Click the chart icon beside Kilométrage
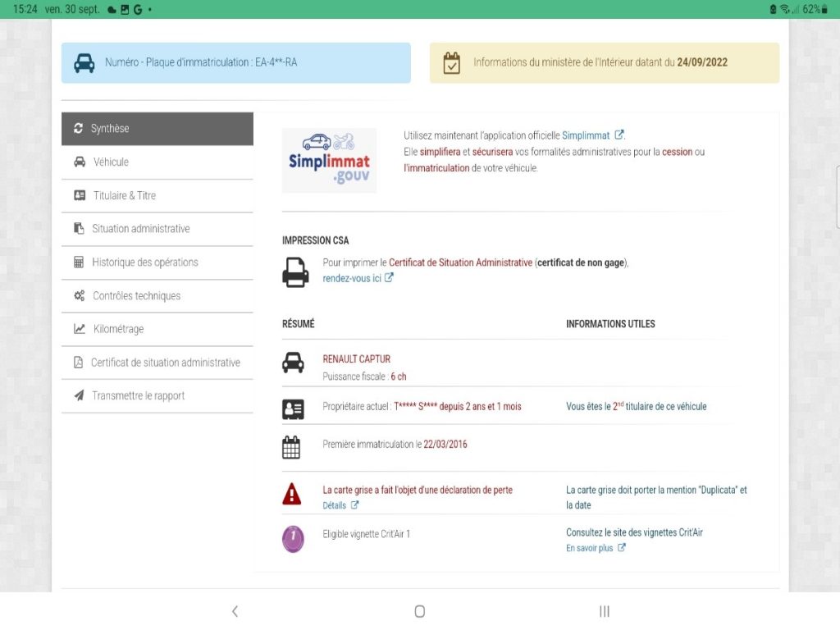840x630 pixels. click(80, 328)
